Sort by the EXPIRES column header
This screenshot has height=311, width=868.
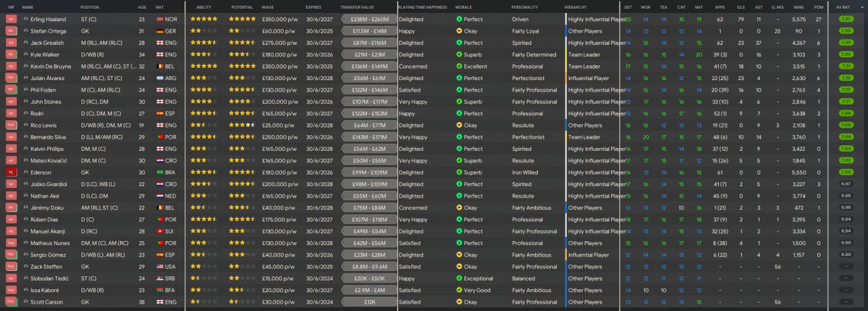[x=313, y=7]
